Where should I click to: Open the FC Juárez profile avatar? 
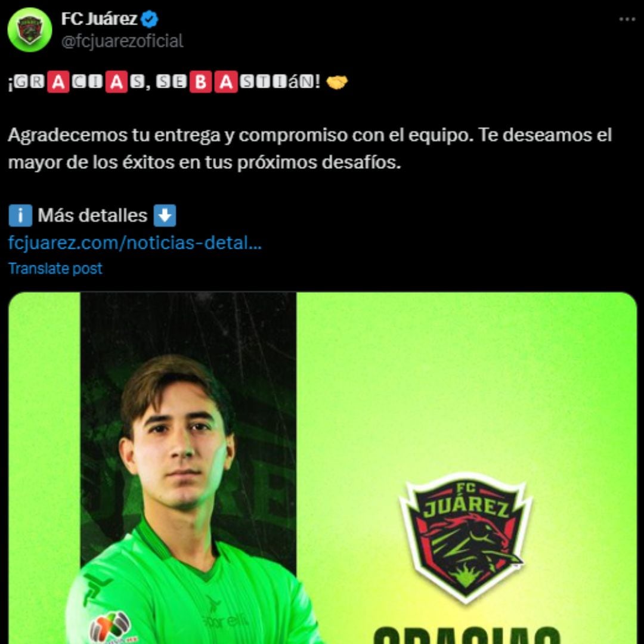[30, 30]
